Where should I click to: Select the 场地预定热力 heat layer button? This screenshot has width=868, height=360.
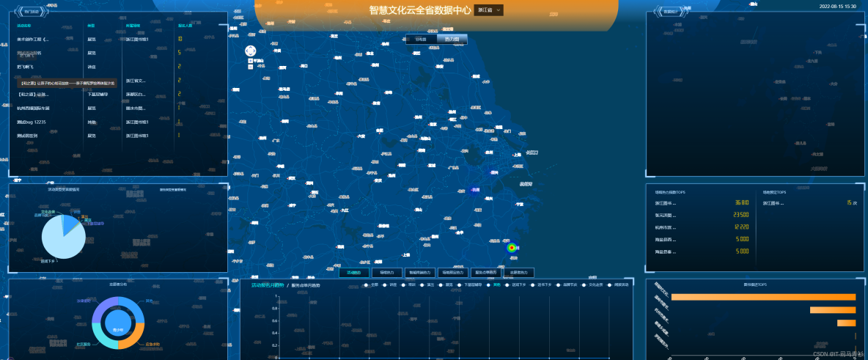click(452, 273)
